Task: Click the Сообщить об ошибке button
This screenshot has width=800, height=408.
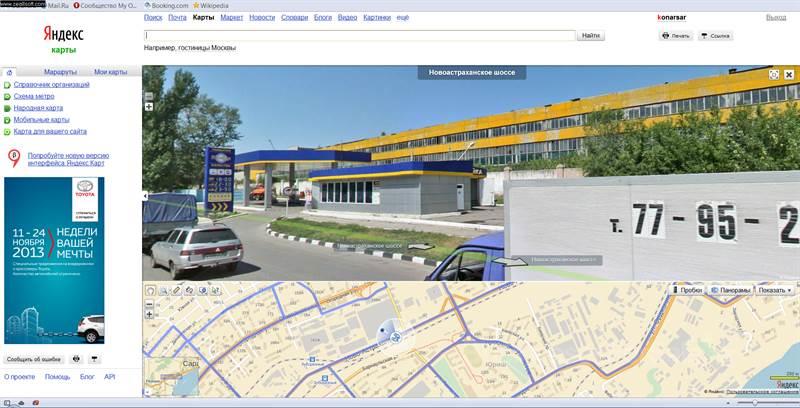Action: (x=34, y=359)
